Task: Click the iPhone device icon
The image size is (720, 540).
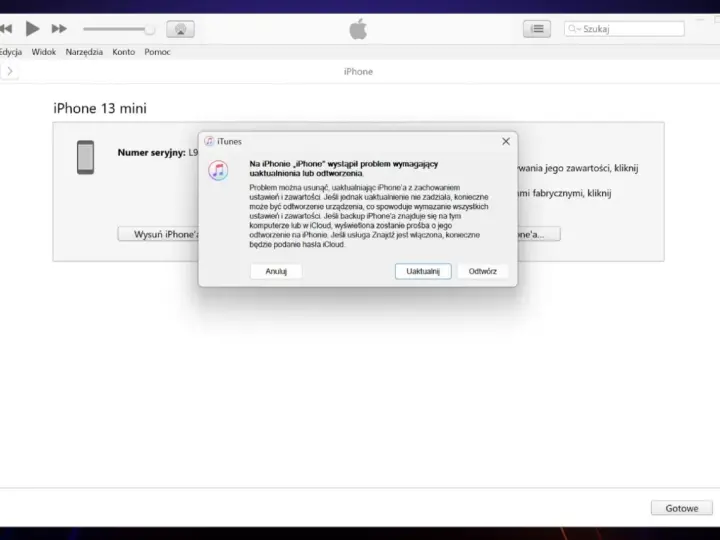Action: point(85,158)
